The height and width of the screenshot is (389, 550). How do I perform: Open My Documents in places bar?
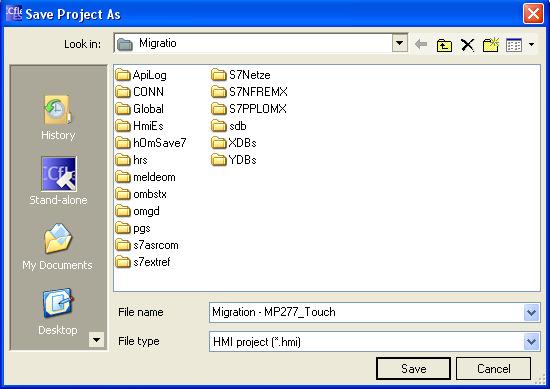tap(58, 247)
